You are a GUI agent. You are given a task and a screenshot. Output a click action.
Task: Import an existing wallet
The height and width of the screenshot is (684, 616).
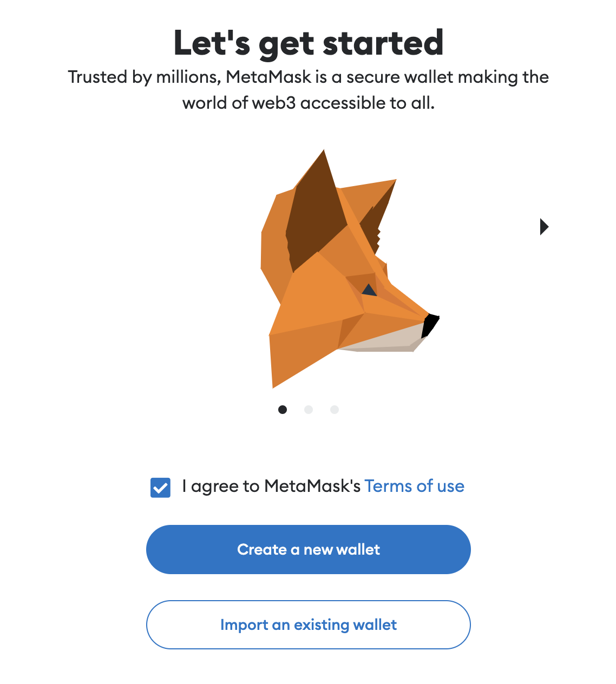tap(309, 624)
